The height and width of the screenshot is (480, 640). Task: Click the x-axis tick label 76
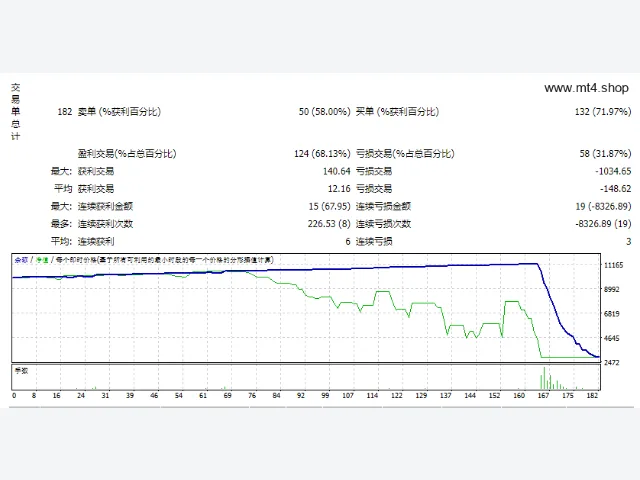point(252,395)
